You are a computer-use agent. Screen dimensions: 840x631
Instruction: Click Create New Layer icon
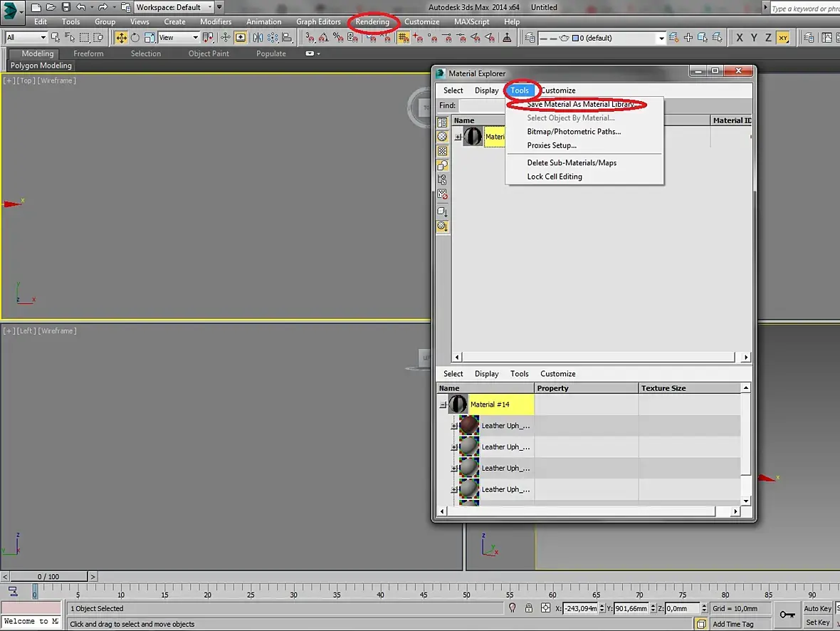click(x=674, y=38)
